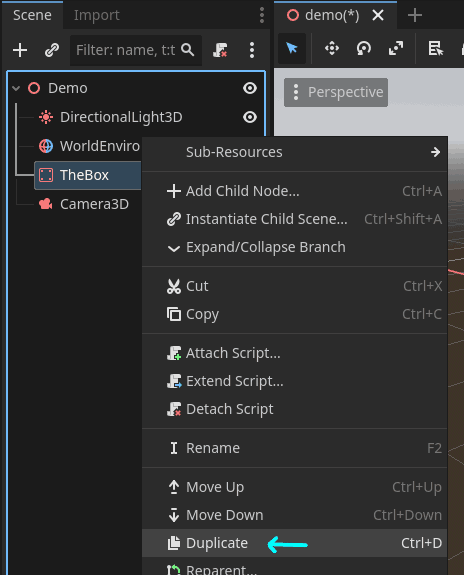The height and width of the screenshot is (575, 464).
Task: Click the scene dock script icon
Action: tap(220, 50)
